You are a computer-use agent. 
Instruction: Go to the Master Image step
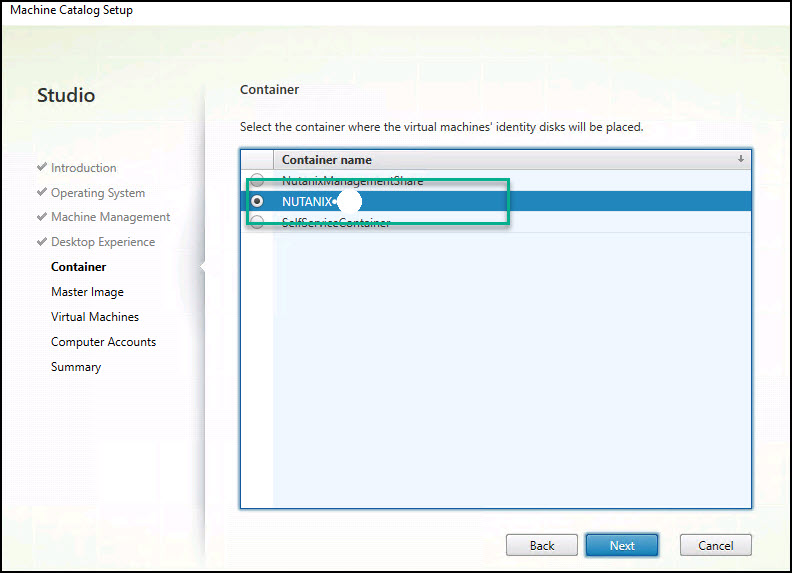pos(87,292)
